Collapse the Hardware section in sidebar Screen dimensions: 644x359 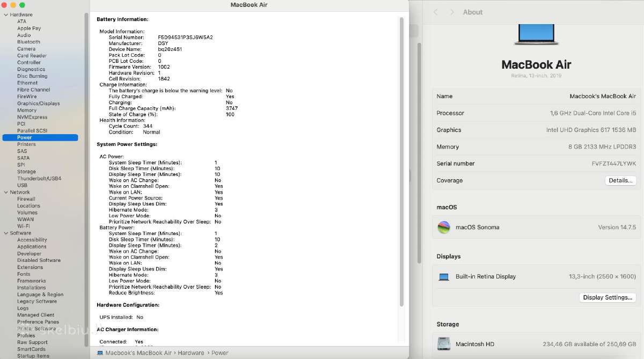pyautogui.click(x=6, y=15)
